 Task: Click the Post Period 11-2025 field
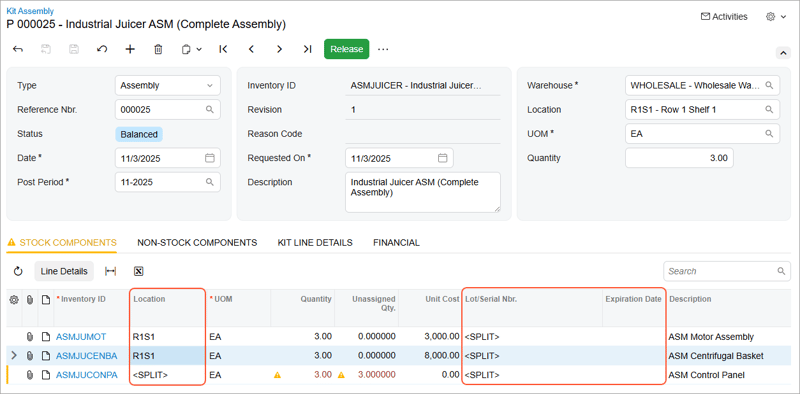168,182
